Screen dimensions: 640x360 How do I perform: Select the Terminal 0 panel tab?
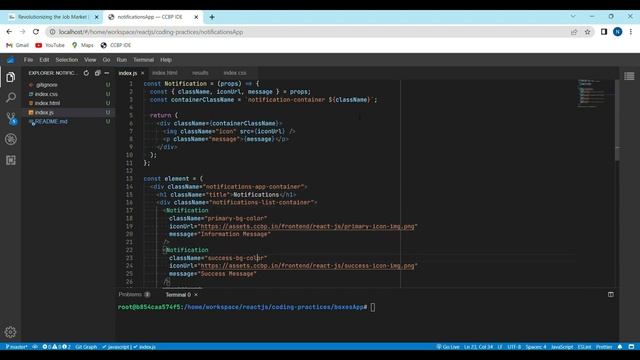point(178,295)
